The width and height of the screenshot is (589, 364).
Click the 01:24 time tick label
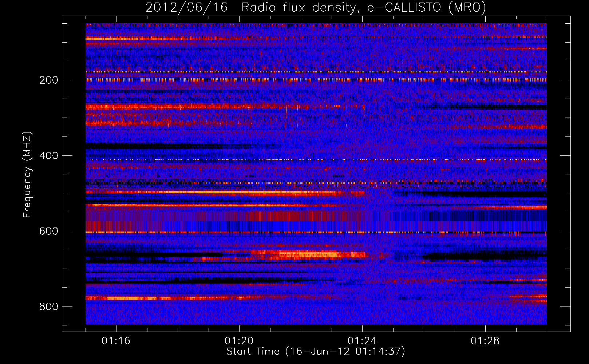(x=362, y=341)
